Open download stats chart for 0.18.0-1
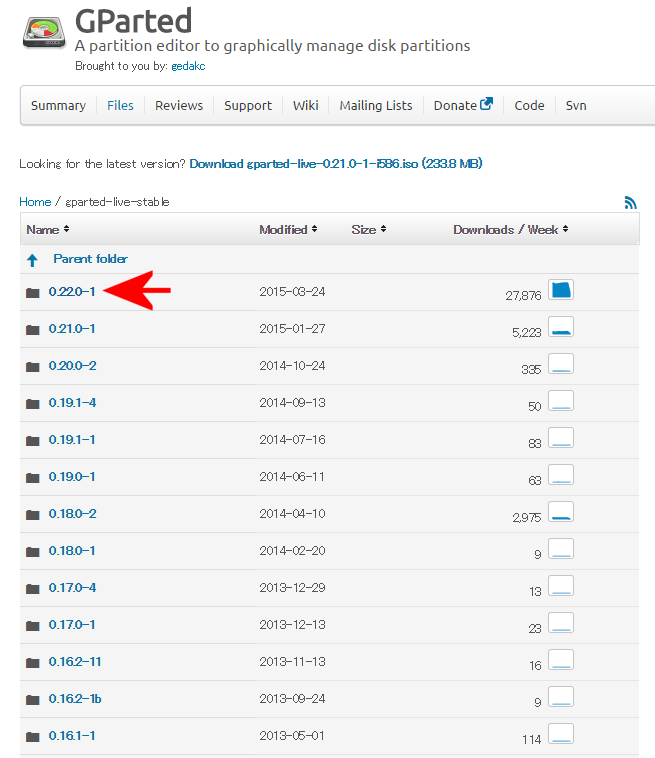This screenshot has height=758, width=655. click(561, 549)
